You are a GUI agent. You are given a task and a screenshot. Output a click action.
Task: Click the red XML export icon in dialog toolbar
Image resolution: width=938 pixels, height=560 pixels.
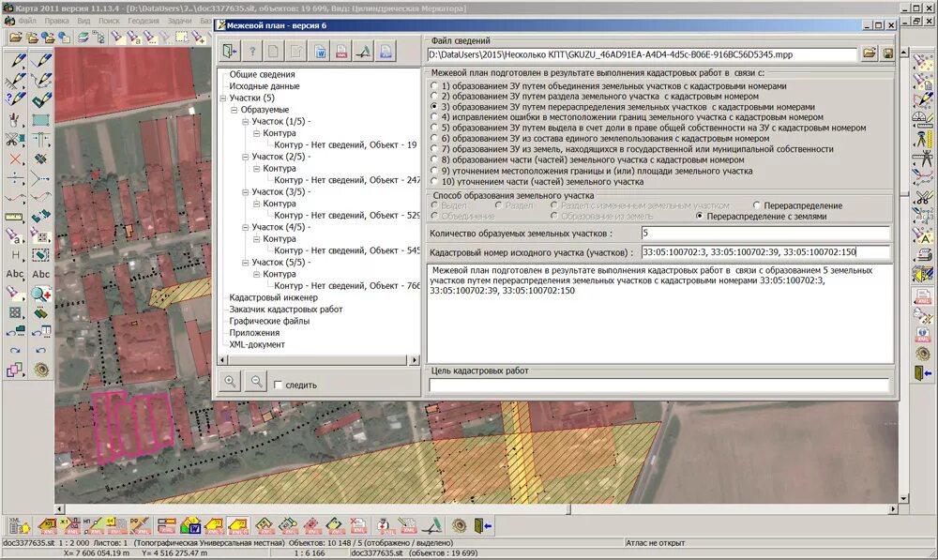(341, 52)
